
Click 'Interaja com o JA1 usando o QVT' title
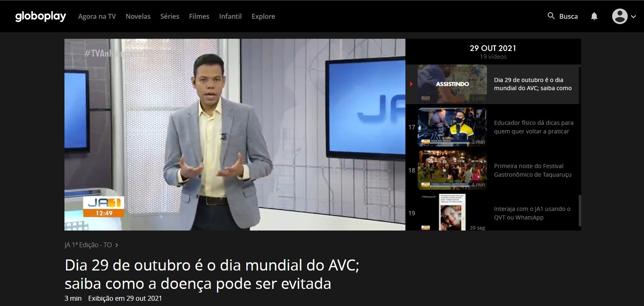click(x=532, y=213)
